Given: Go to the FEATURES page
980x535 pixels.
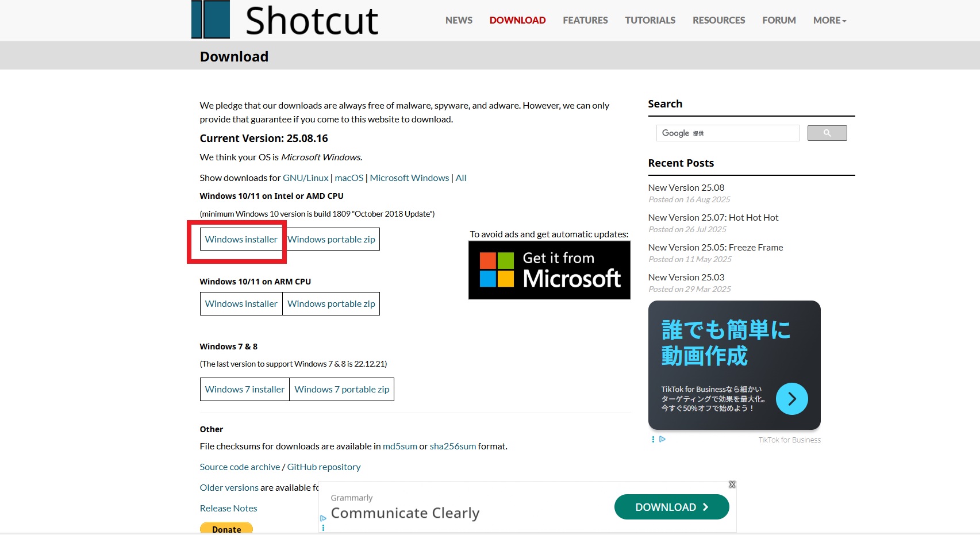Looking at the screenshot, I should coord(585,20).
